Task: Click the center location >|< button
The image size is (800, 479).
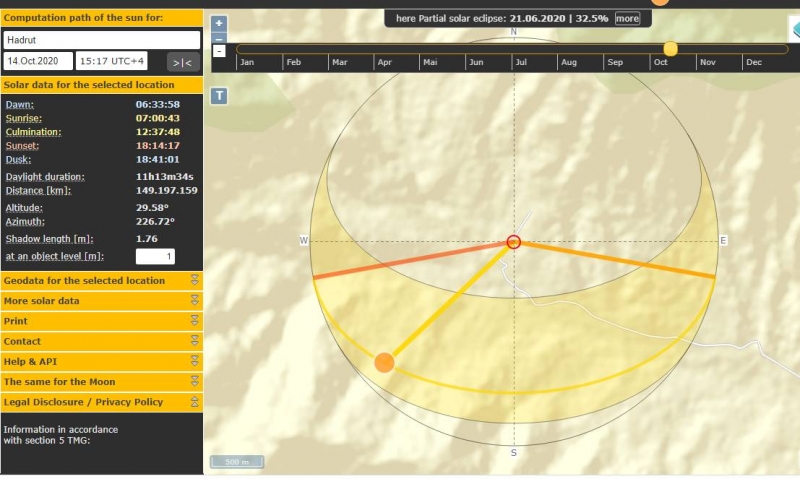Action: 182,62
